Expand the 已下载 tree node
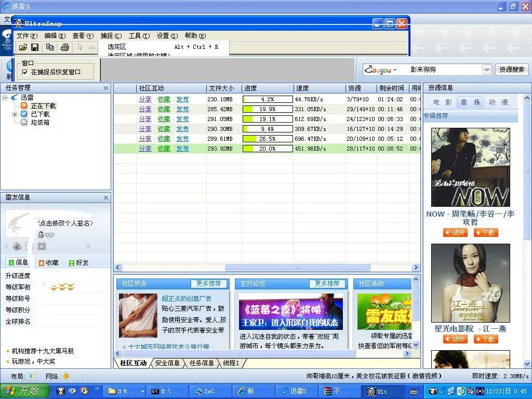 click(x=15, y=114)
